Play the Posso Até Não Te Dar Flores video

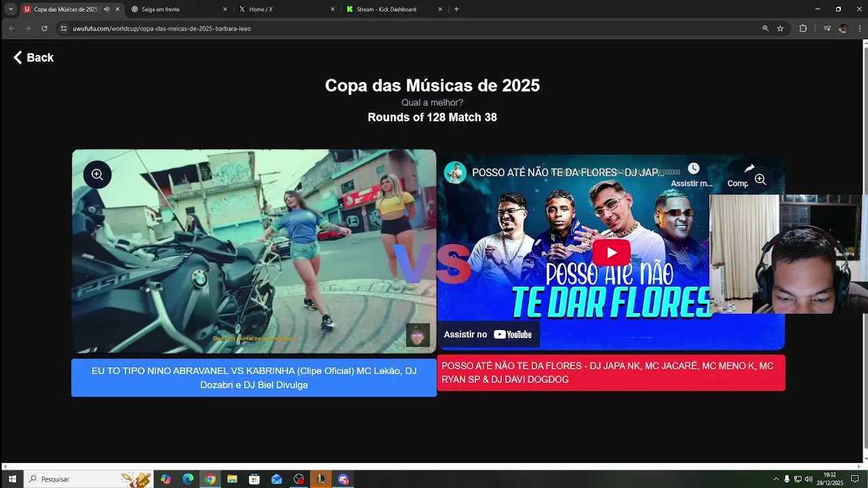(612, 253)
